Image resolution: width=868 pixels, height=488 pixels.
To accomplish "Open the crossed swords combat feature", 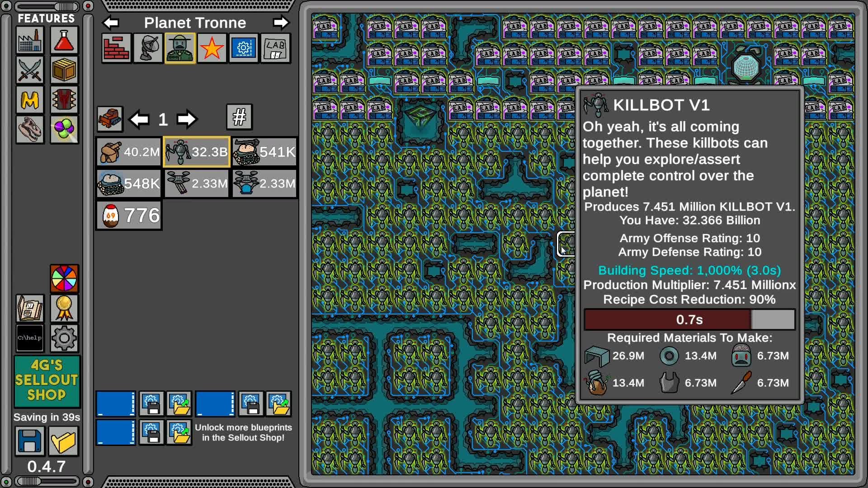I will 30,70.
